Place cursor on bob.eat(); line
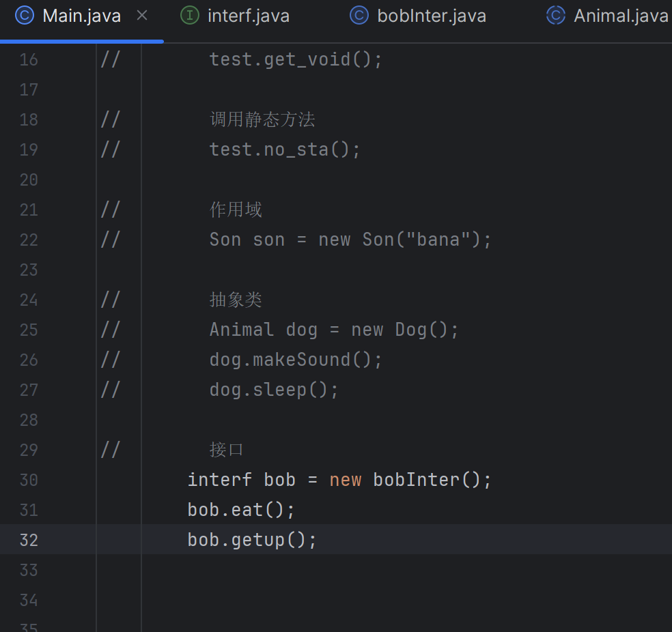 [x=241, y=510]
